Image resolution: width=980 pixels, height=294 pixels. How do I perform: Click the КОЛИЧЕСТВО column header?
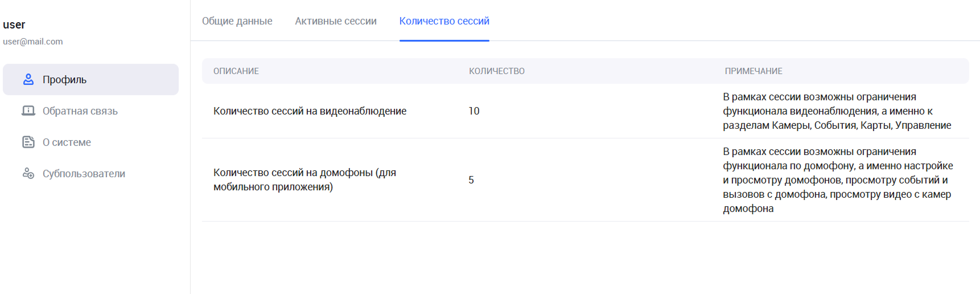[x=497, y=71]
